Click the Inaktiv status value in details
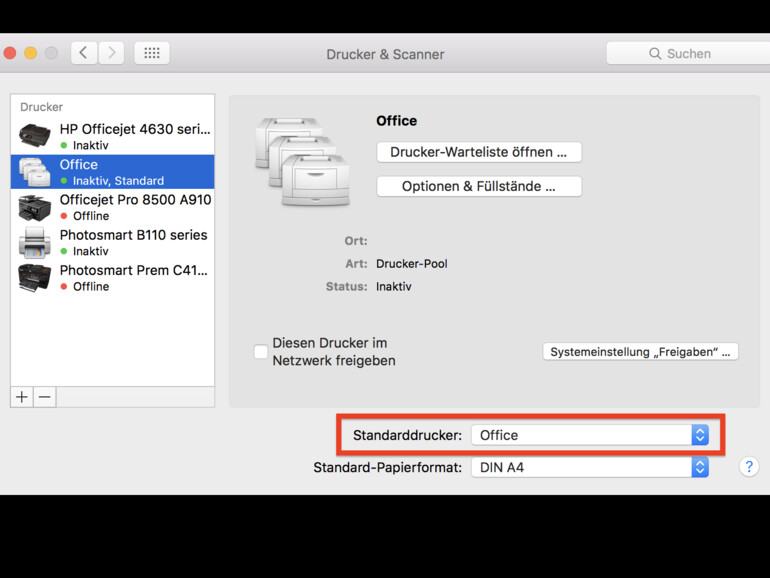The width and height of the screenshot is (770, 578). [393, 286]
